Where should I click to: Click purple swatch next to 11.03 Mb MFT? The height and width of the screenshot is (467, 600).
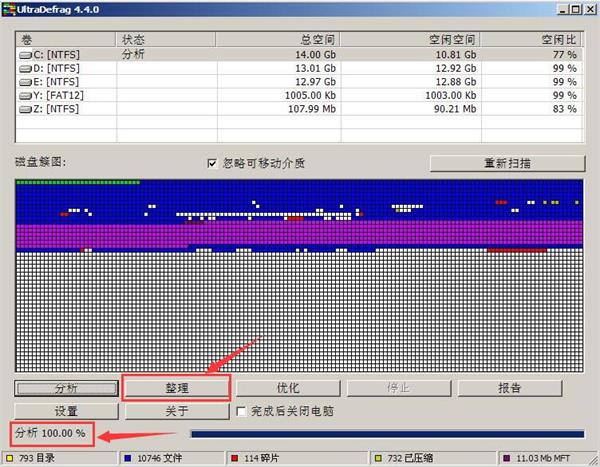507,458
